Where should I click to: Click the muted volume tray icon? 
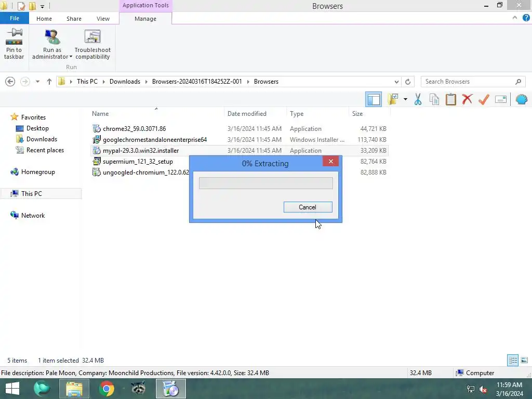click(483, 389)
